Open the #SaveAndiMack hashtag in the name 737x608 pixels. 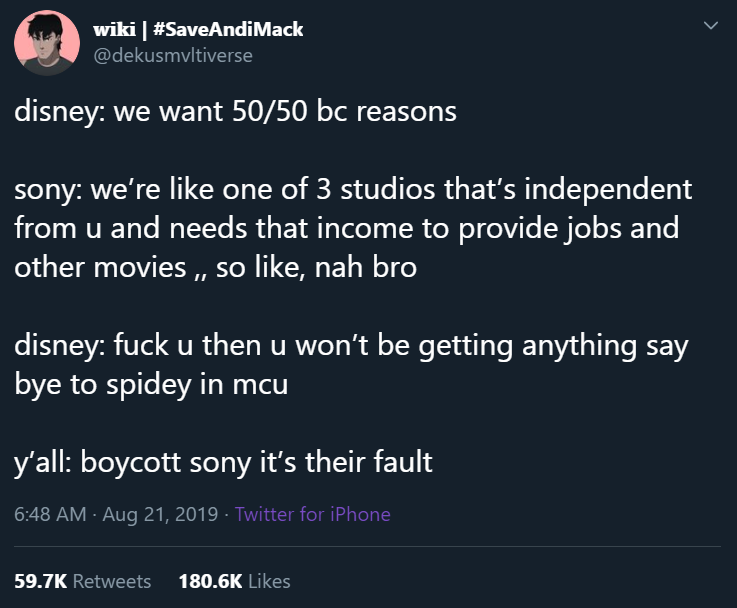pyautogui.click(x=228, y=30)
